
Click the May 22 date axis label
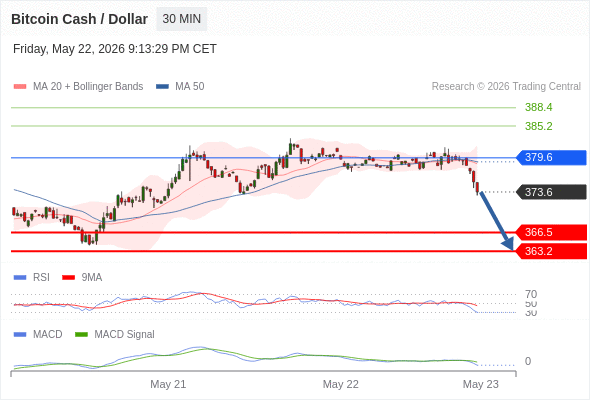[341, 384]
